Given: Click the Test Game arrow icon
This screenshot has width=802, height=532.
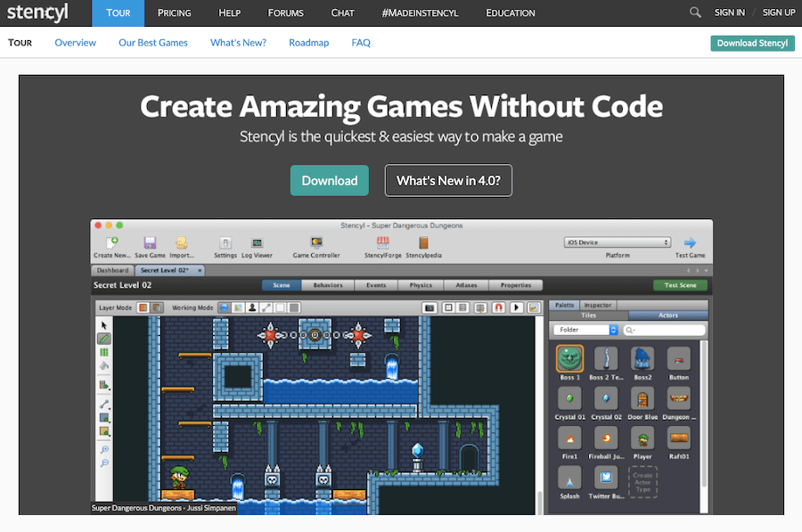Looking at the screenshot, I should [690, 242].
